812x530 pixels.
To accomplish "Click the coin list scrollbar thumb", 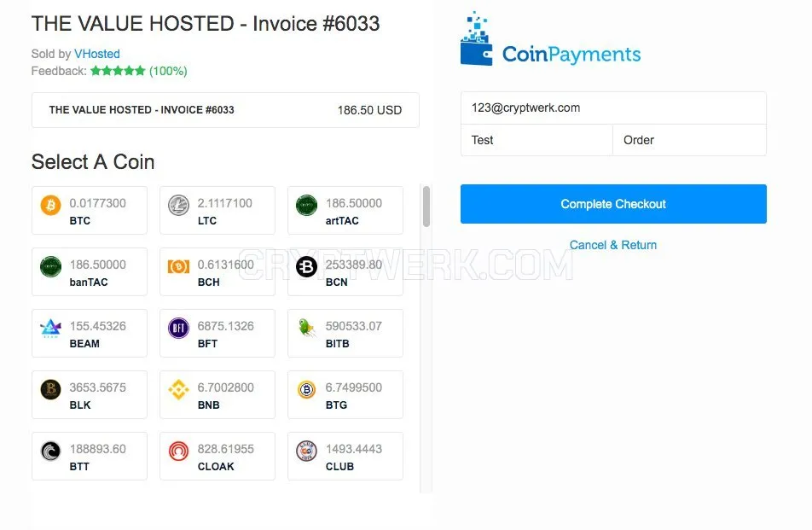I will (426, 207).
